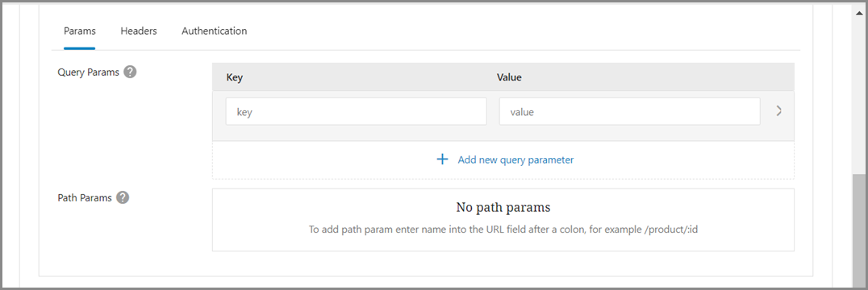Select the Params tab
The image size is (868, 290).
(80, 31)
